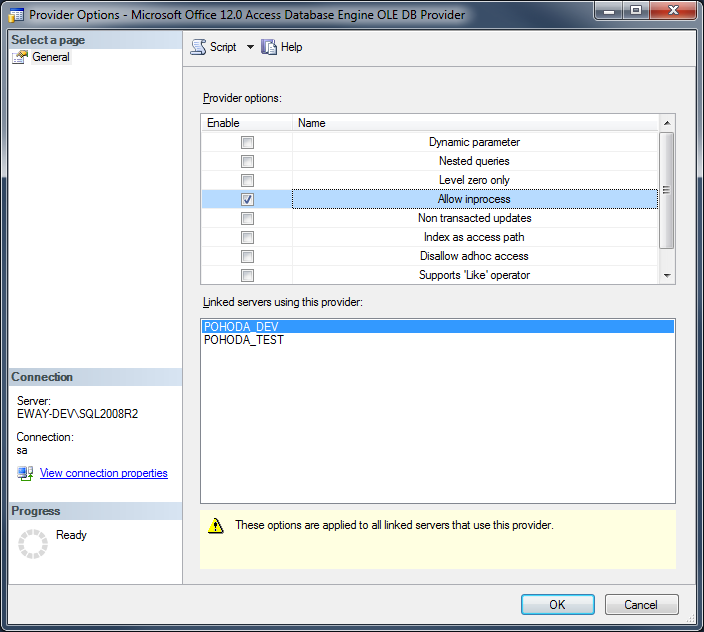The image size is (704, 632).
Task: Click the Progress section heading
Action: pyautogui.click(x=36, y=511)
